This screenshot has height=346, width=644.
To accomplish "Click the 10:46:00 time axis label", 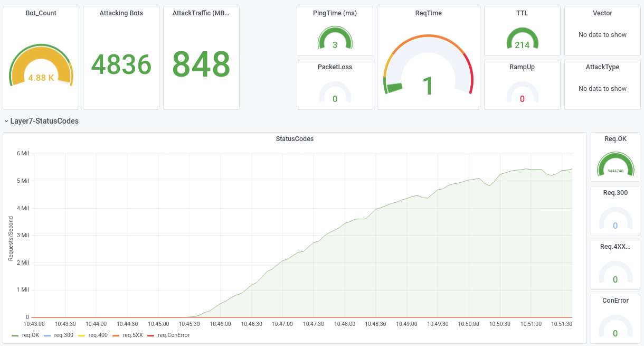I will (x=220, y=324).
